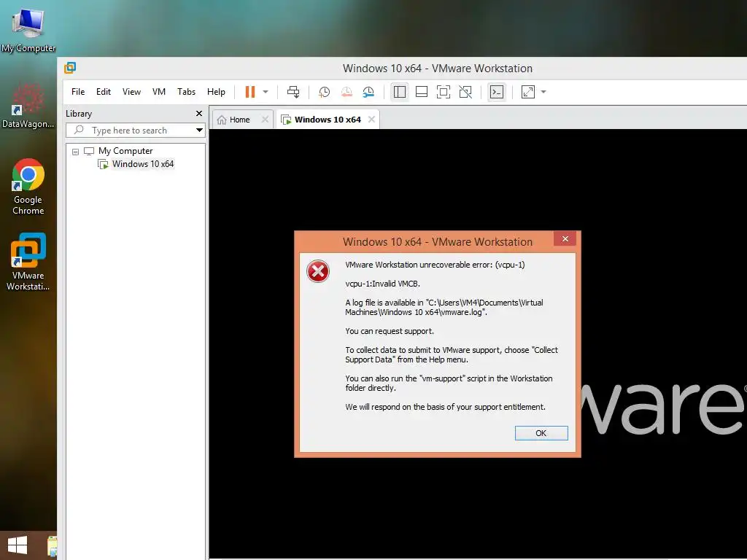Click the 'Library' panel heading
747x560 pixels.
click(79, 114)
